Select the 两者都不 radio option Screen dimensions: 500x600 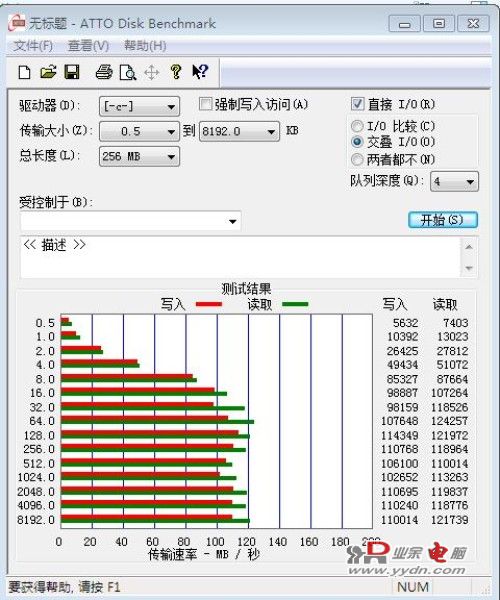click(357, 159)
